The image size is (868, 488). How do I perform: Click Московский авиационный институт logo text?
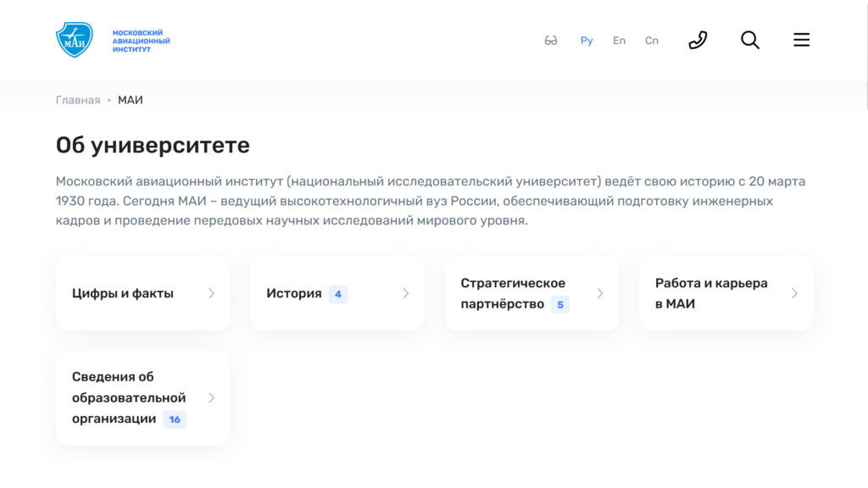pyautogui.click(x=142, y=41)
